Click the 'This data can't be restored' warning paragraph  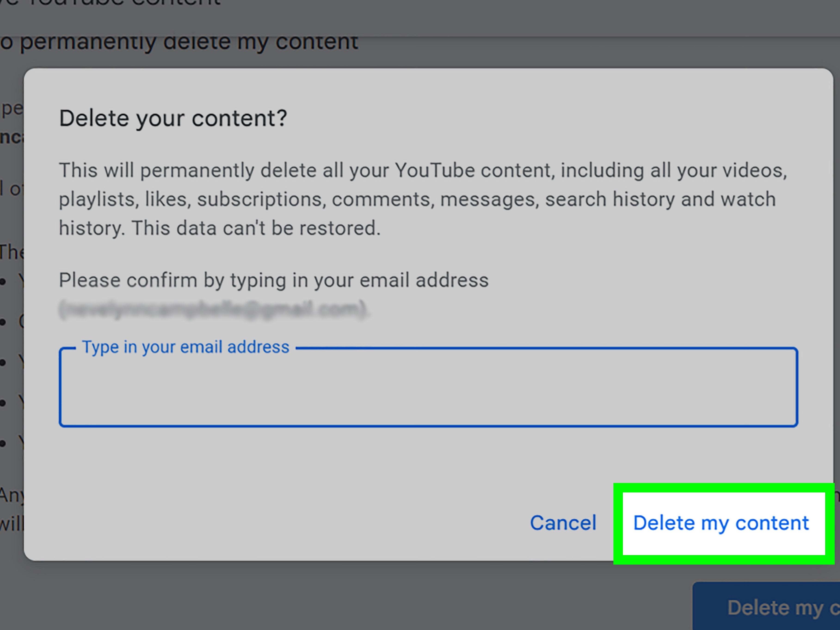(423, 199)
